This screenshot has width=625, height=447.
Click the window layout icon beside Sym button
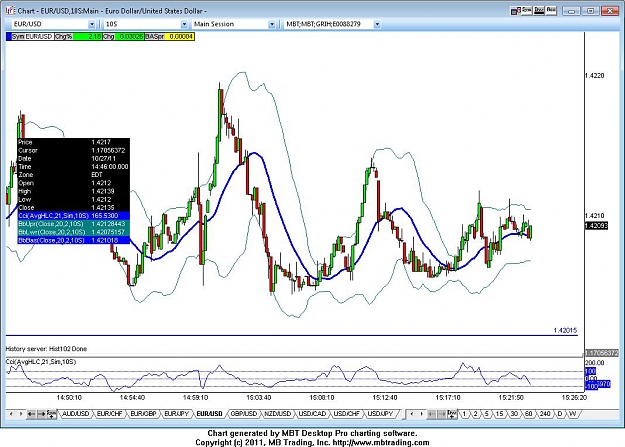pos(515,11)
